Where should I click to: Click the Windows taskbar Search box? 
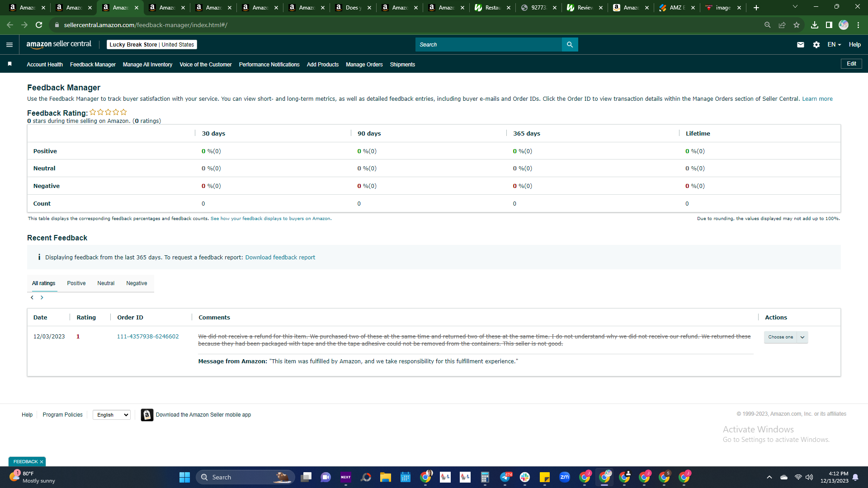(x=245, y=477)
